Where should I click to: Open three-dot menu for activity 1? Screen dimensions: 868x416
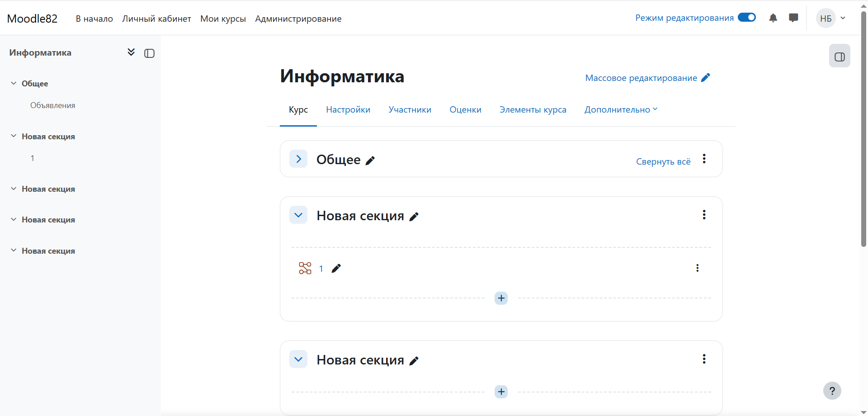click(698, 268)
